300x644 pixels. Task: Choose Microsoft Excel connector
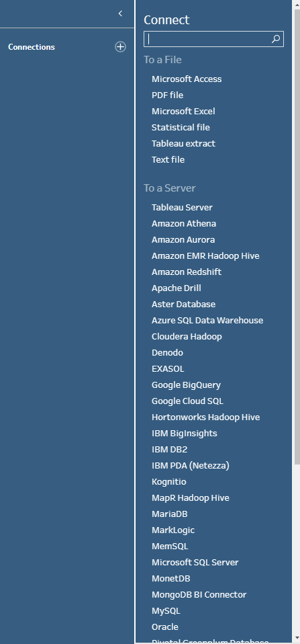(183, 112)
